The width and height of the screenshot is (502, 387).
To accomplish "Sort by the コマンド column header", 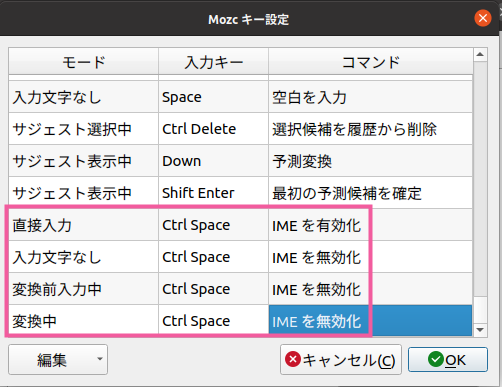I will click(x=371, y=62).
